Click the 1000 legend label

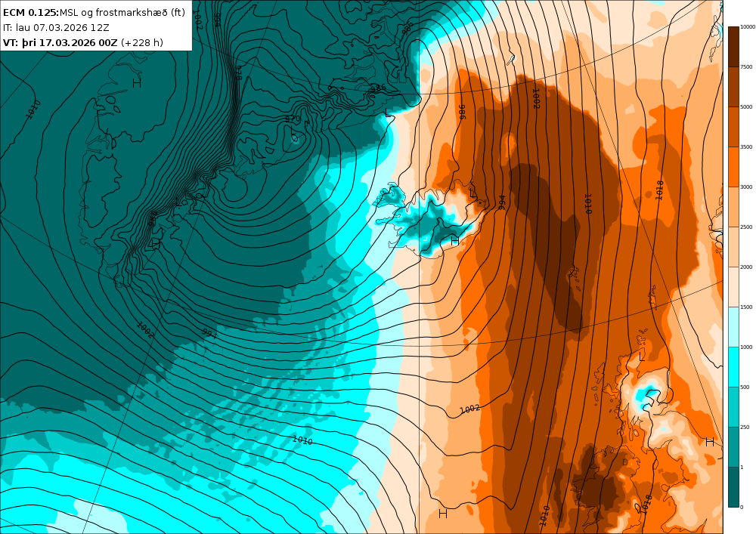746,347
